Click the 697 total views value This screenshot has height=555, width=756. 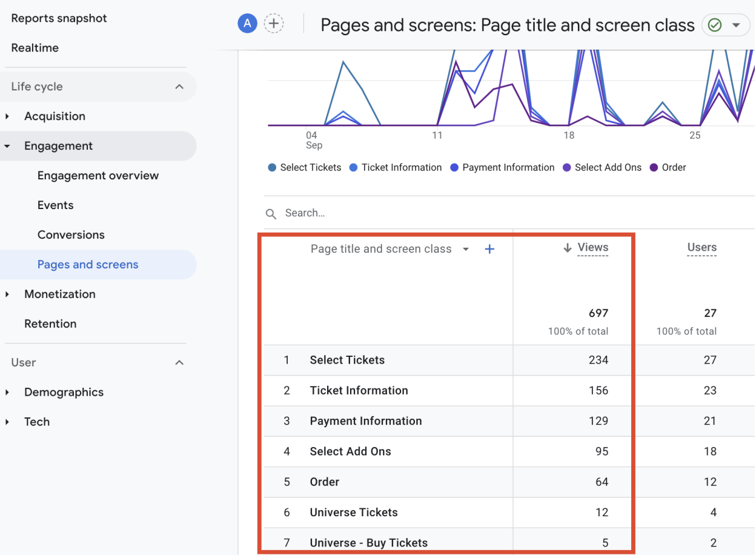pyautogui.click(x=598, y=313)
